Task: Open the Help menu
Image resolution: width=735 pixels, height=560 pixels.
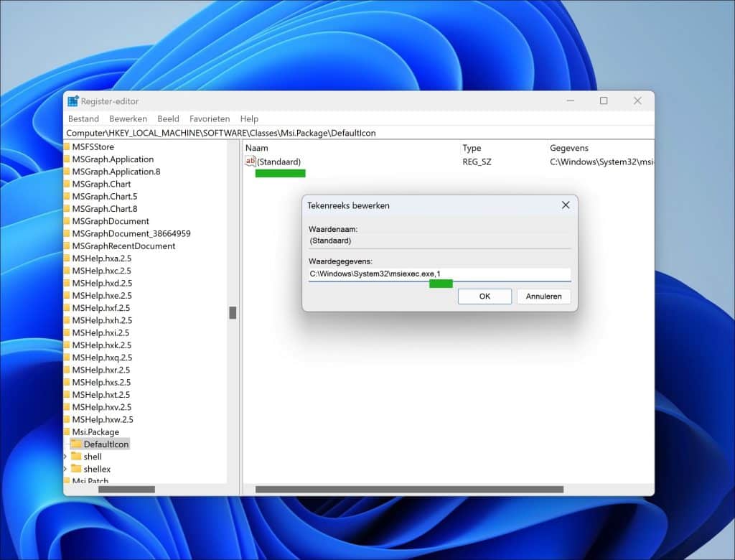Action: click(249, 118)
